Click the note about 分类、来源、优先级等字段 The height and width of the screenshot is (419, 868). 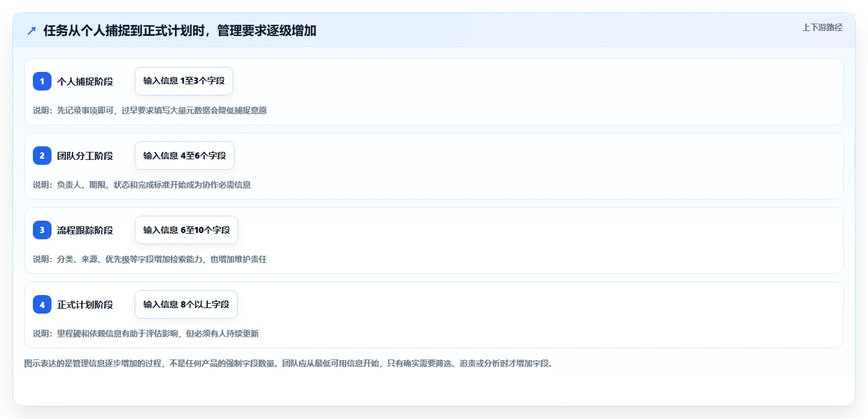[150, 259]
